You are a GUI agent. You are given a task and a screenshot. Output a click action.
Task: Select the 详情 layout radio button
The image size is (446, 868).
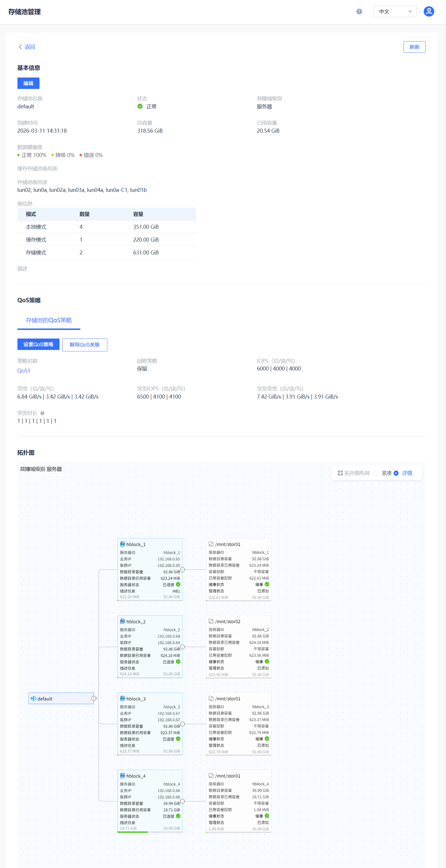pyautogui.click(x=396, y=473)
